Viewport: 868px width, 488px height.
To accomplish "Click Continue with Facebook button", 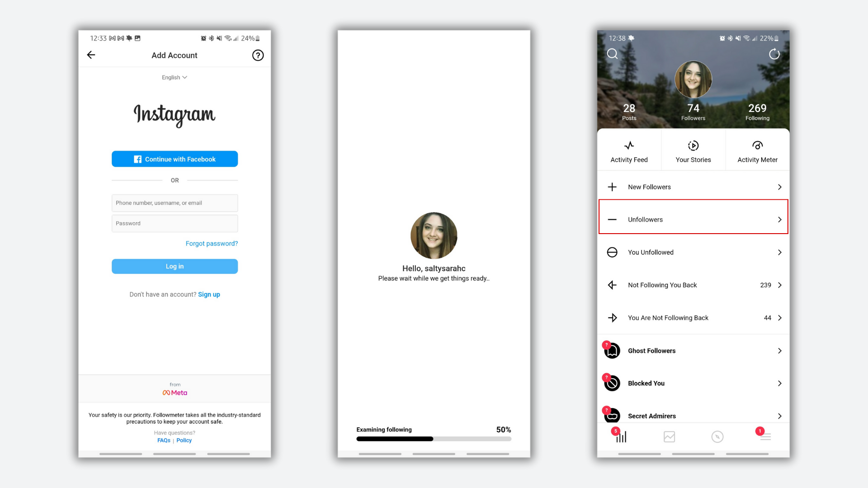I will coord(175,159).
